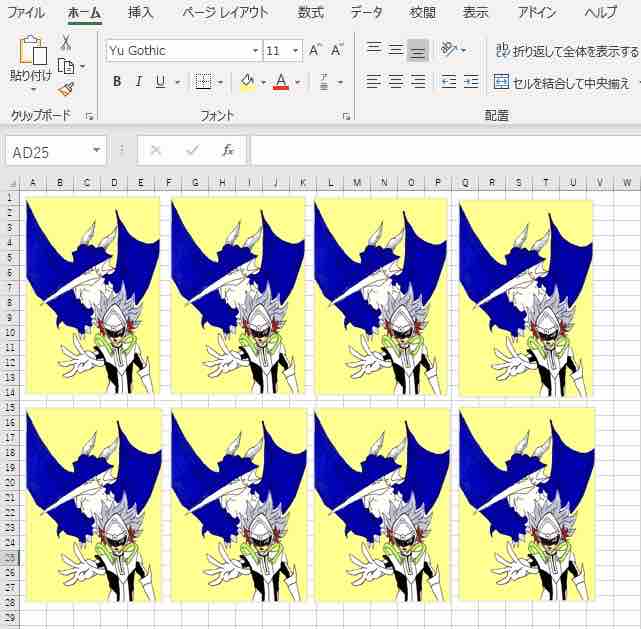
Task: Click the Copy icon
Action: pyautogui.click(x=66, y=66)
